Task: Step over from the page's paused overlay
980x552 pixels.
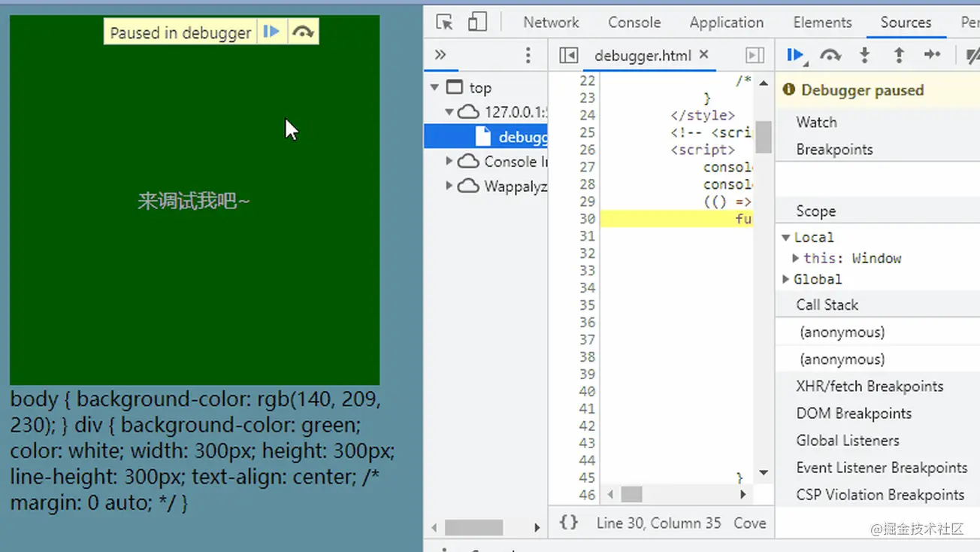Action: (x=303, y=32)
